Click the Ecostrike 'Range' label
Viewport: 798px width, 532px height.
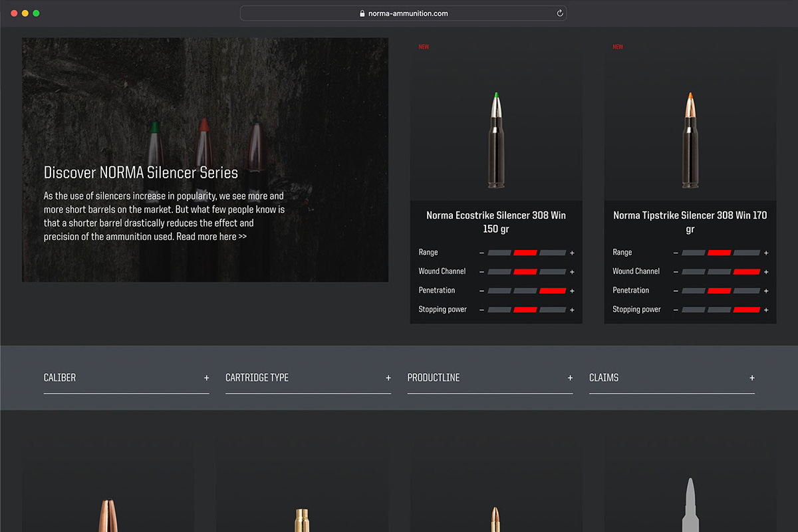coord(428,253)
